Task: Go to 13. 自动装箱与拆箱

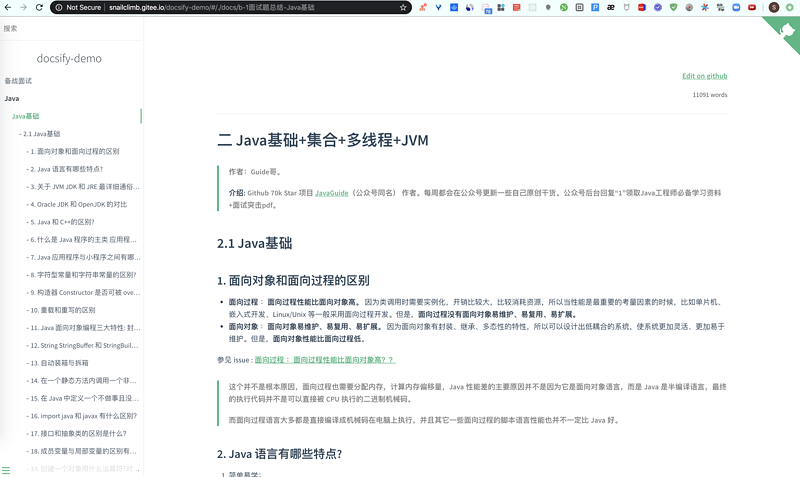Action: [x=59, y=363]
